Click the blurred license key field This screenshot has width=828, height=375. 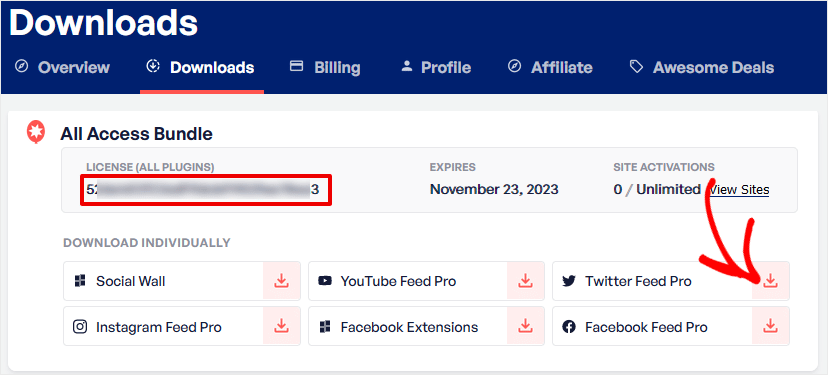click(x=206, y=190)
